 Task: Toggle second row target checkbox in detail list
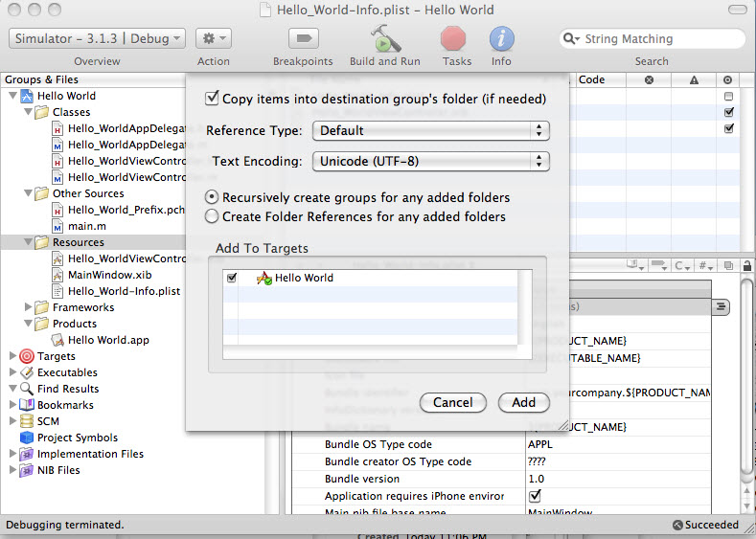tap(729, 113)
